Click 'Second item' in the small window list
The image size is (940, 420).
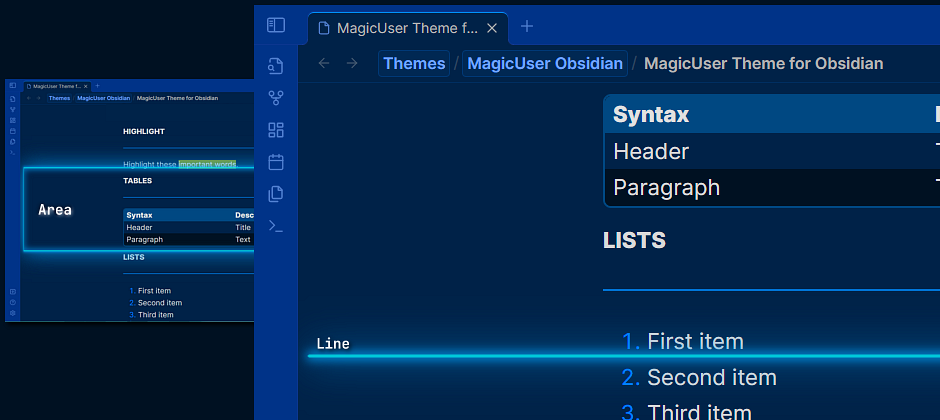159,303
